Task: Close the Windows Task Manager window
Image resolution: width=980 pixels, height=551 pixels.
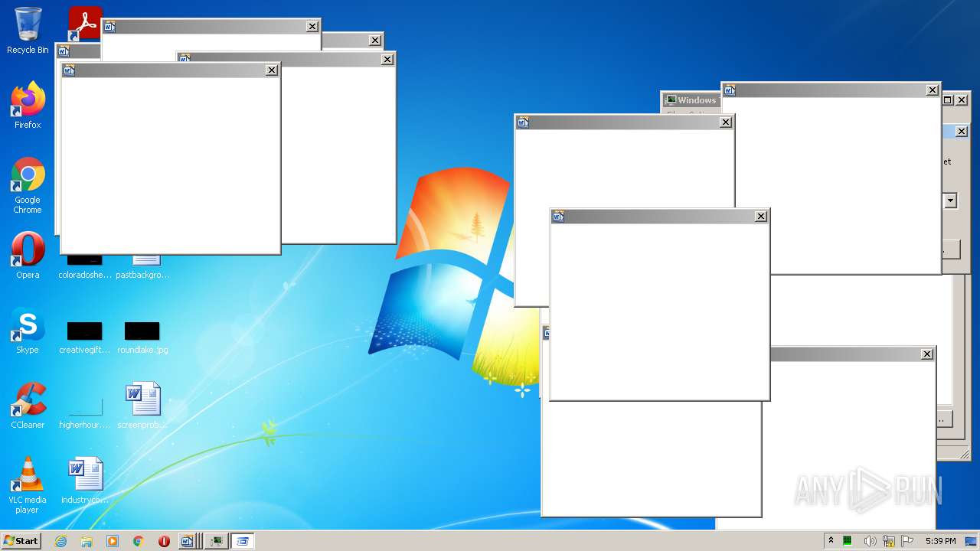Action: 962,100
